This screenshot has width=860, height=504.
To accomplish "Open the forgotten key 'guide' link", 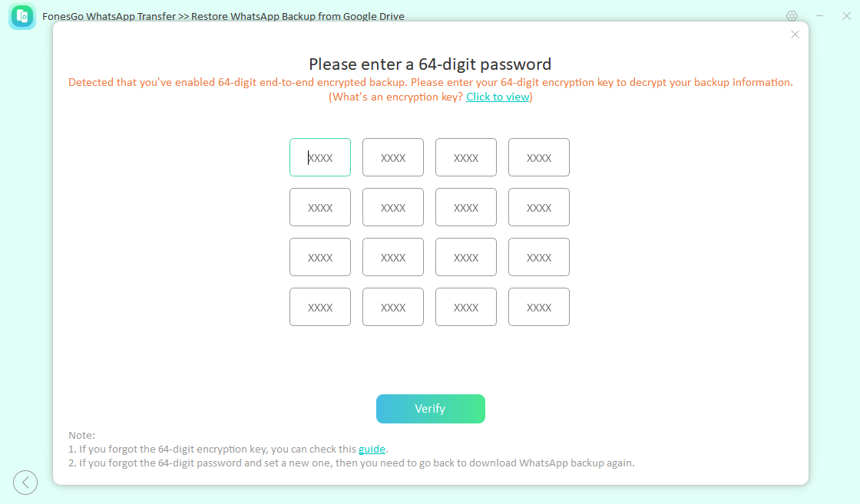I will coord(372,449).
